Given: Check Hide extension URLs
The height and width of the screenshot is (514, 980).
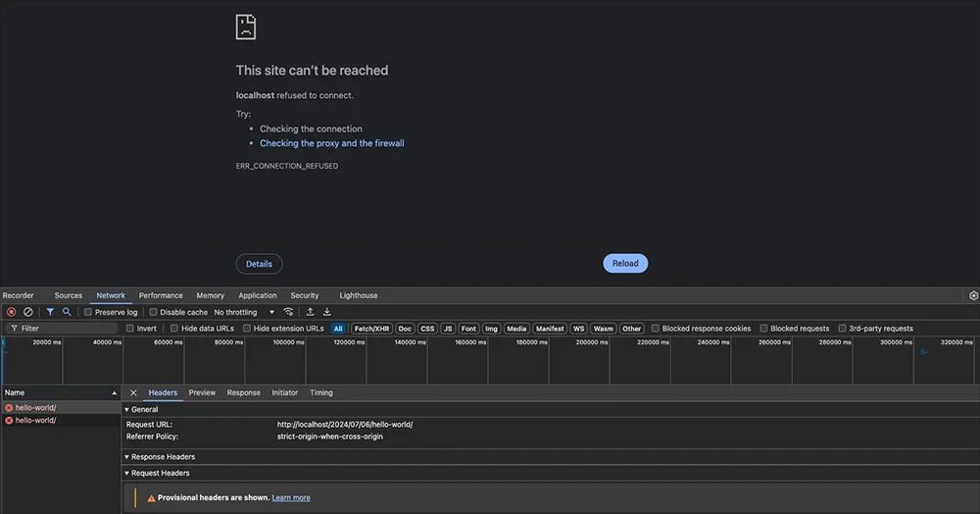Looking at the screenshot, I should coord(247,329).
